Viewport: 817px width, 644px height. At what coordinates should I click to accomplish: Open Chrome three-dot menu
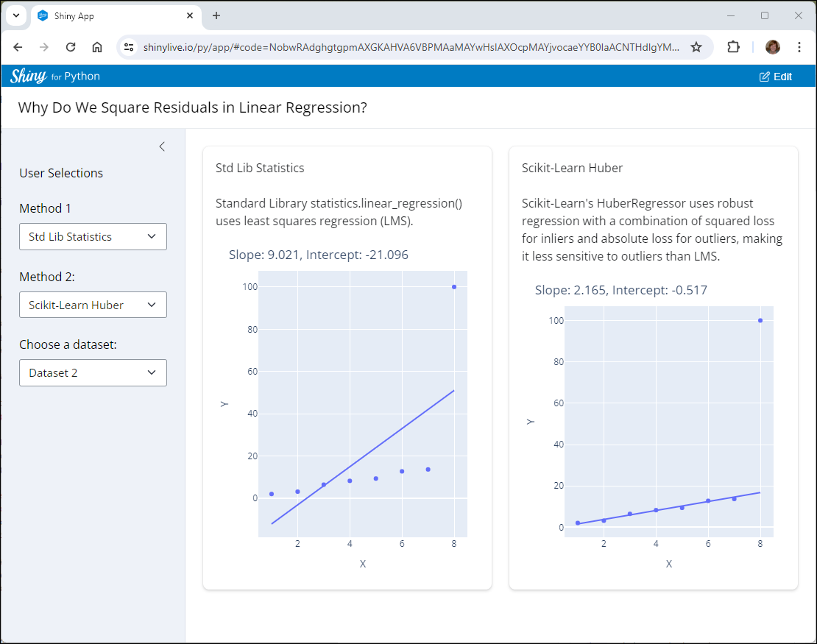pos(799,47)
